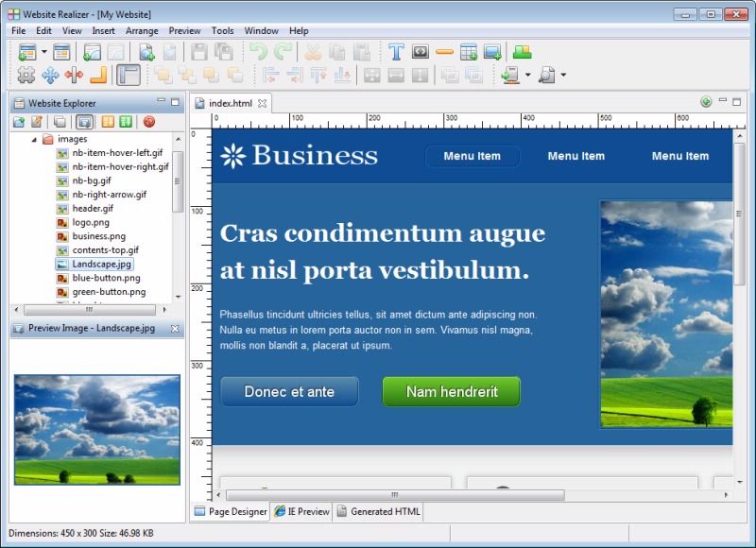Click the red circle icon in Website Explorer
756x548 pixels.
(148, 121)
